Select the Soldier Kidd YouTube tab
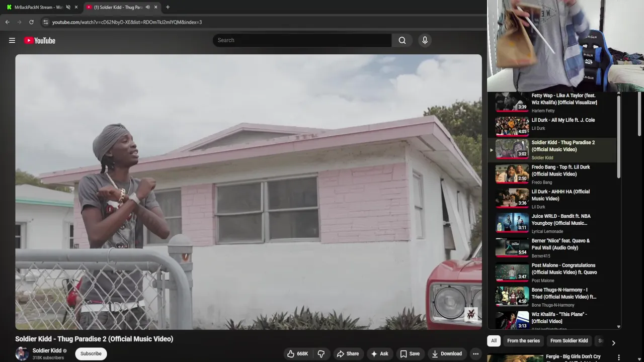The image size is (644, 362). tap(118, 7)
